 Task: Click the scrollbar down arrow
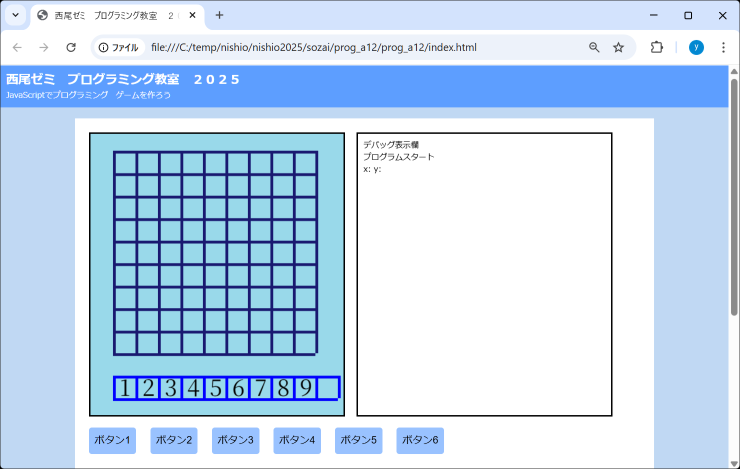coord(734,464)
